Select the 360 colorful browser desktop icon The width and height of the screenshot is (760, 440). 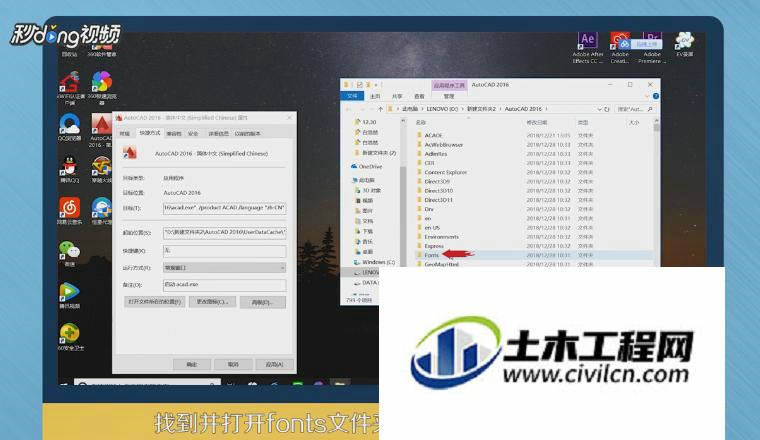click(102, 87)
